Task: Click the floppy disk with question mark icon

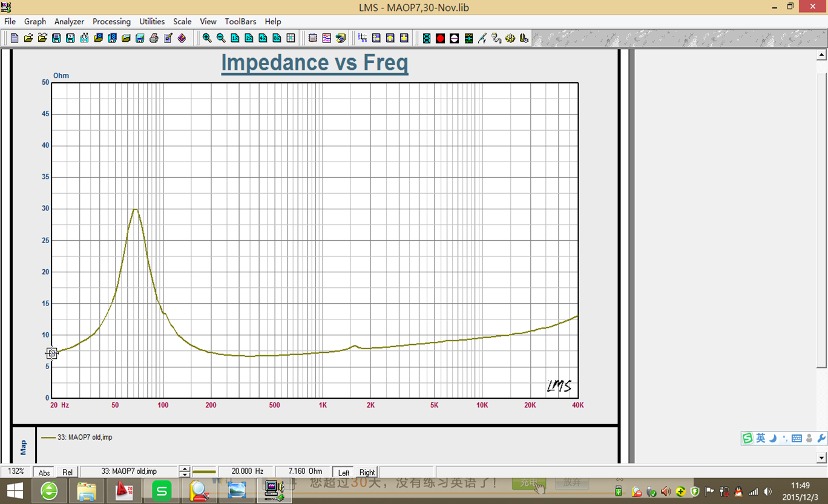Action: tap(70, 38)
